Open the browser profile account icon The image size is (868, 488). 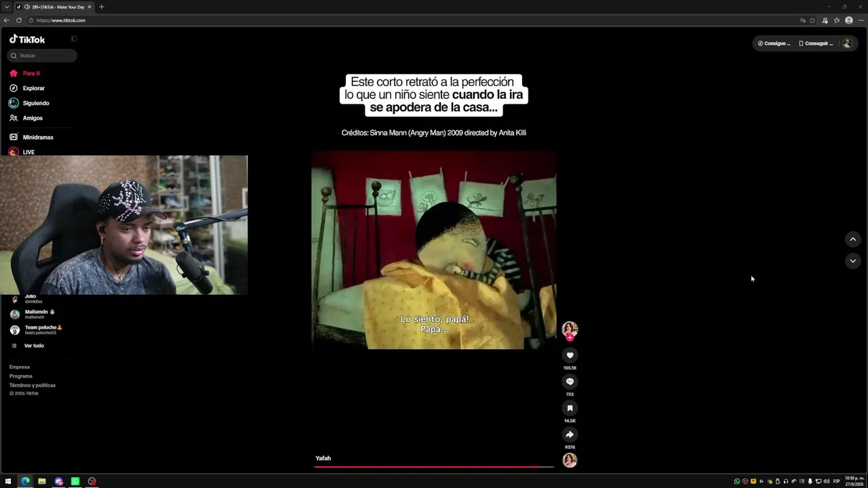pyautogui.click(x=849, y=20)
